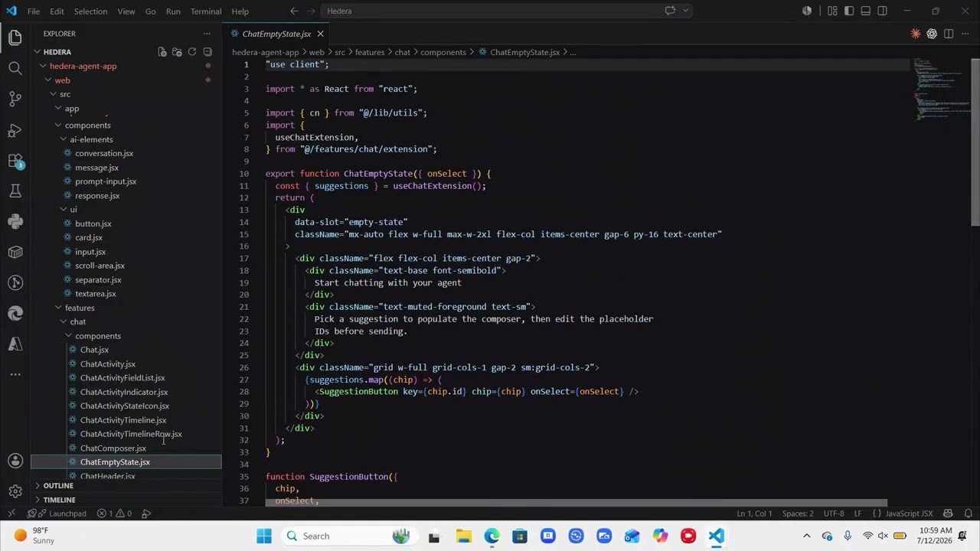The height and width of the screenshot is (551, 980).
Task: Open editor more actions menu
Action: tap(965, 34)
